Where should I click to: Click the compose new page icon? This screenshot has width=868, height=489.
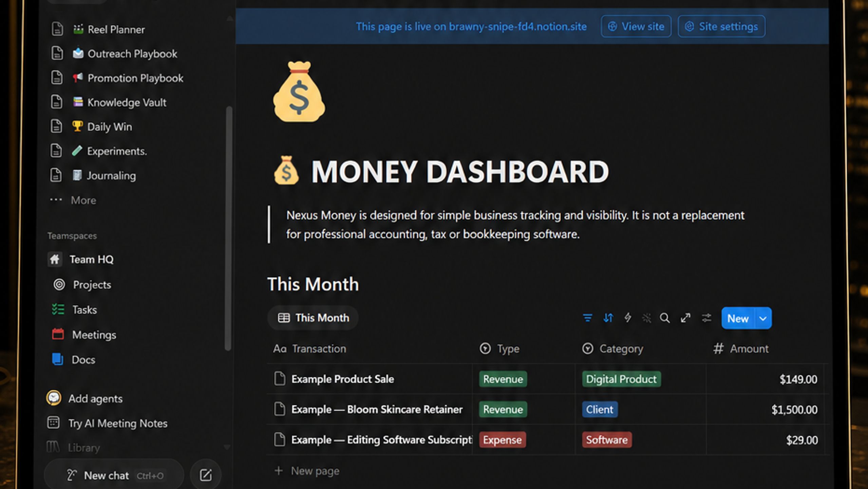click(x=206, y=475)
